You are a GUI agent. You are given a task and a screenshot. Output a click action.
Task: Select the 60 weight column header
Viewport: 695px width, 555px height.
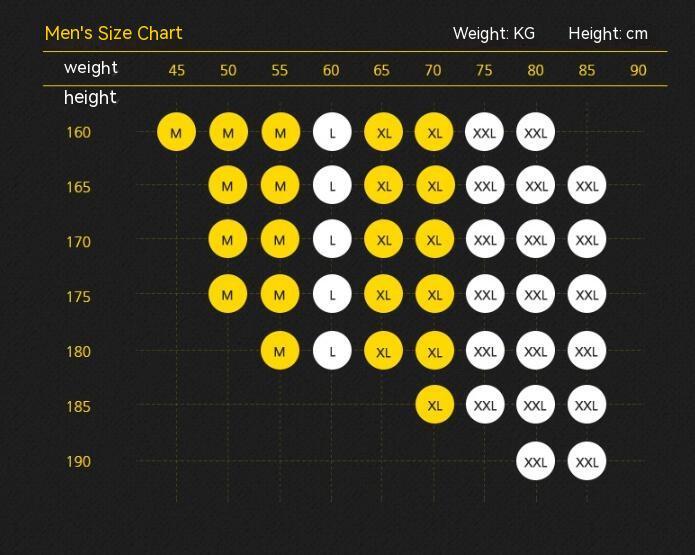point(331,70)
